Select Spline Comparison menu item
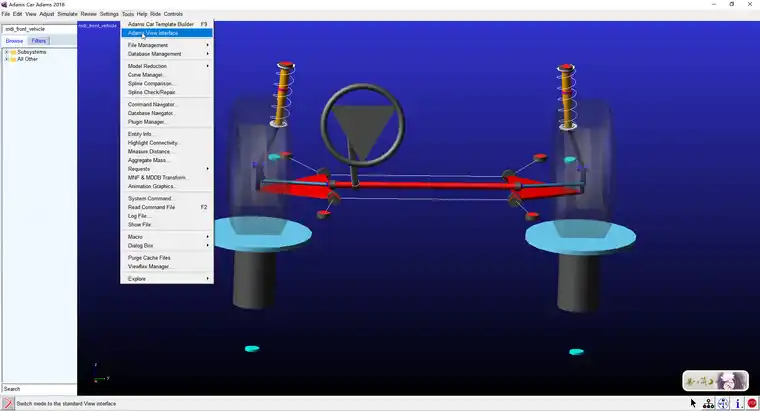The width and height of the screenshot is (760, 411). [167, 83]
